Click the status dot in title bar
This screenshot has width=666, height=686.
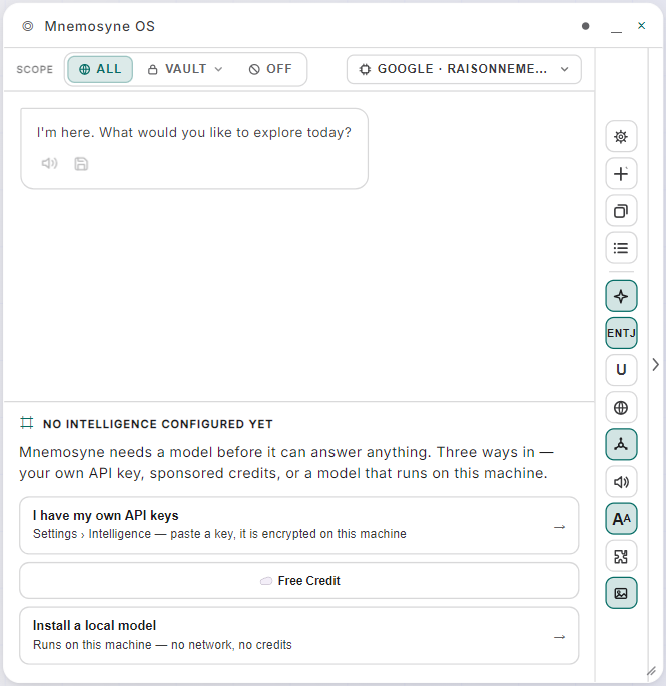(x=585, y=26)
